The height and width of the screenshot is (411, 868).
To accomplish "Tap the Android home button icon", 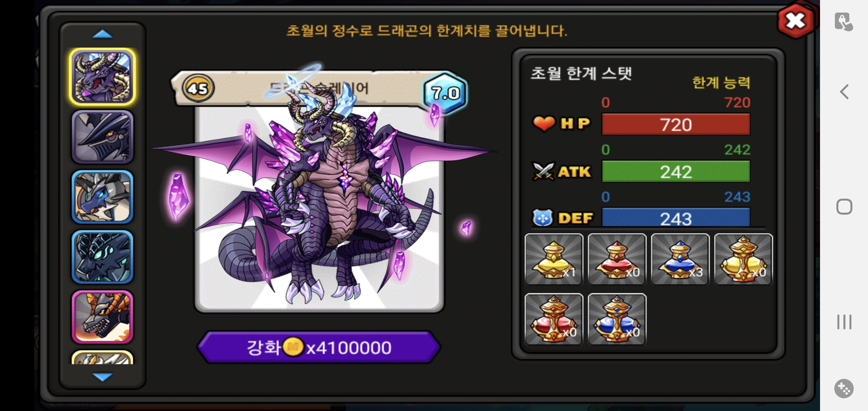I will click(844, 207).
